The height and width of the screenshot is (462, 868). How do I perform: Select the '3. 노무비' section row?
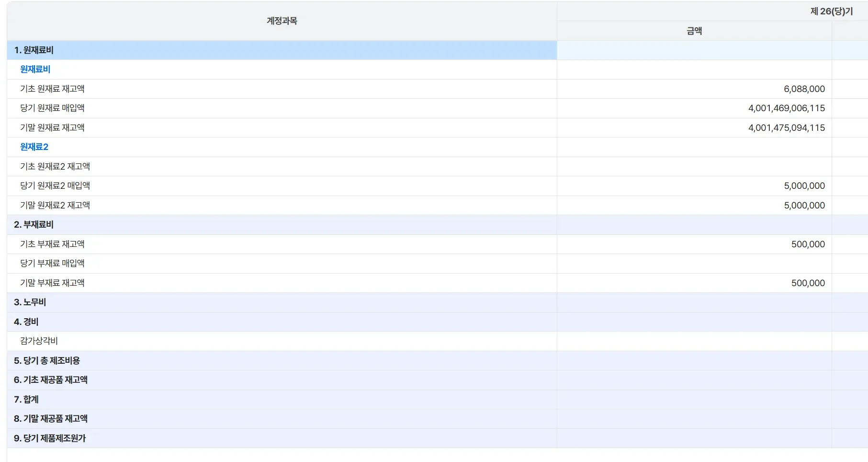pos(30,302)
